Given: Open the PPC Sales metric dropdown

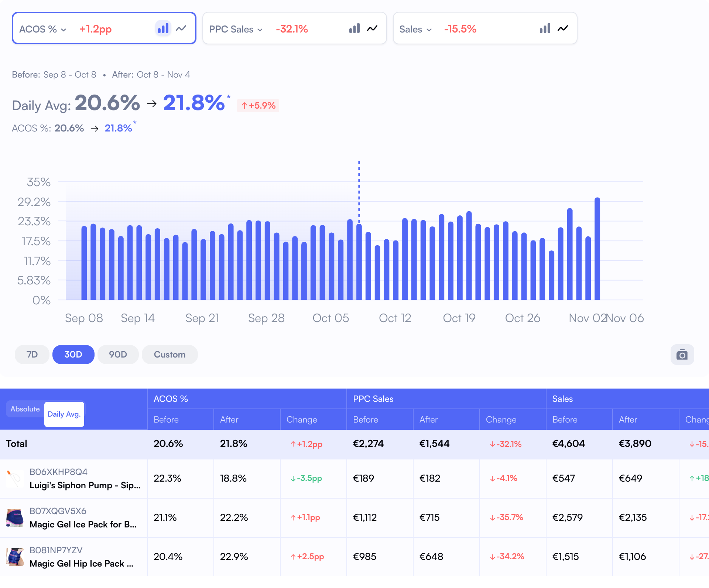Looking at the screenshot, I should (x=236, y=29).
